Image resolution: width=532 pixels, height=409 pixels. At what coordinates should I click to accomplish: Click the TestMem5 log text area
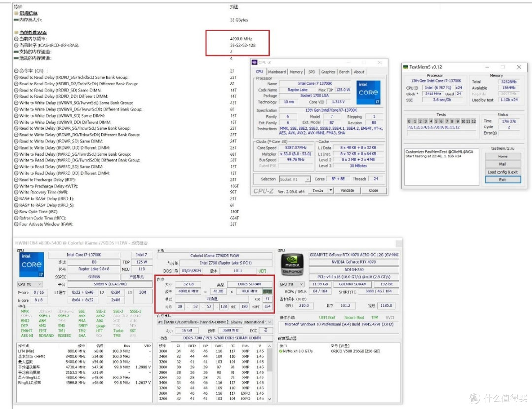point(441,166)
